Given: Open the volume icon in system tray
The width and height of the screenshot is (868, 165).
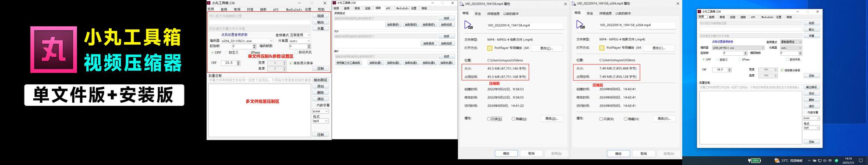Looking at the screenshot, I should (x=825, y=161).
